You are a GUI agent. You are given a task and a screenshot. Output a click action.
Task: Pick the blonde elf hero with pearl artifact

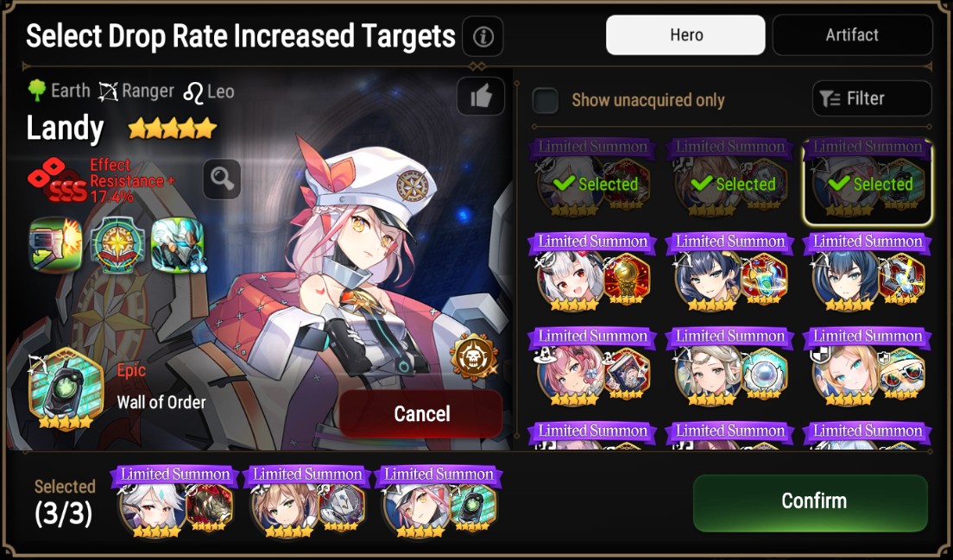click(730, 367)
